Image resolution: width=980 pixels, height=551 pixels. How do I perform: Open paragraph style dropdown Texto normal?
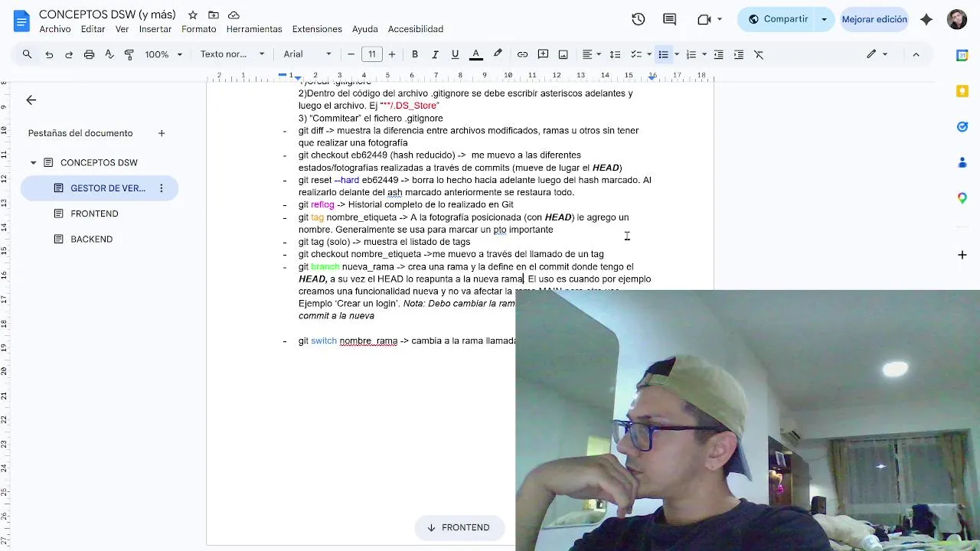232,54
